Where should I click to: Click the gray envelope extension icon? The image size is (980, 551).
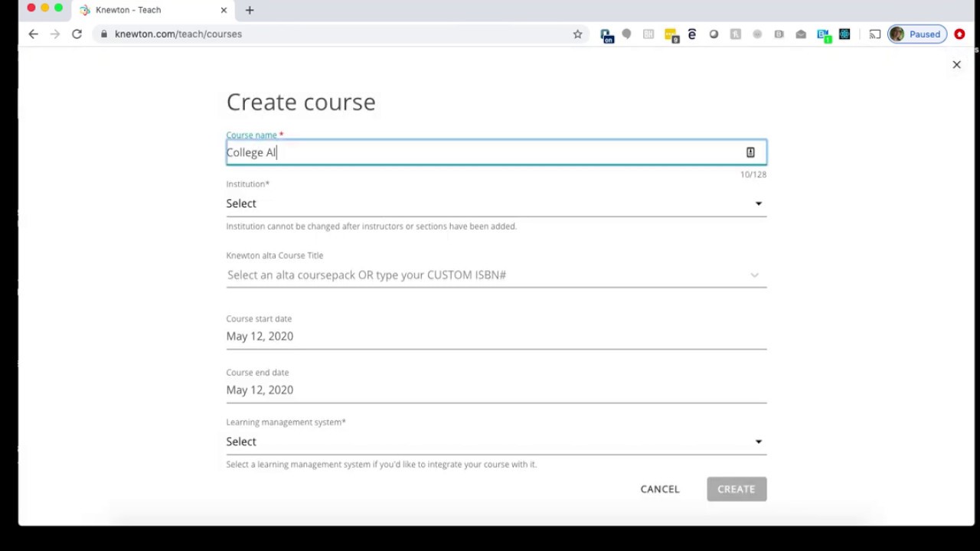click(801, 34)
